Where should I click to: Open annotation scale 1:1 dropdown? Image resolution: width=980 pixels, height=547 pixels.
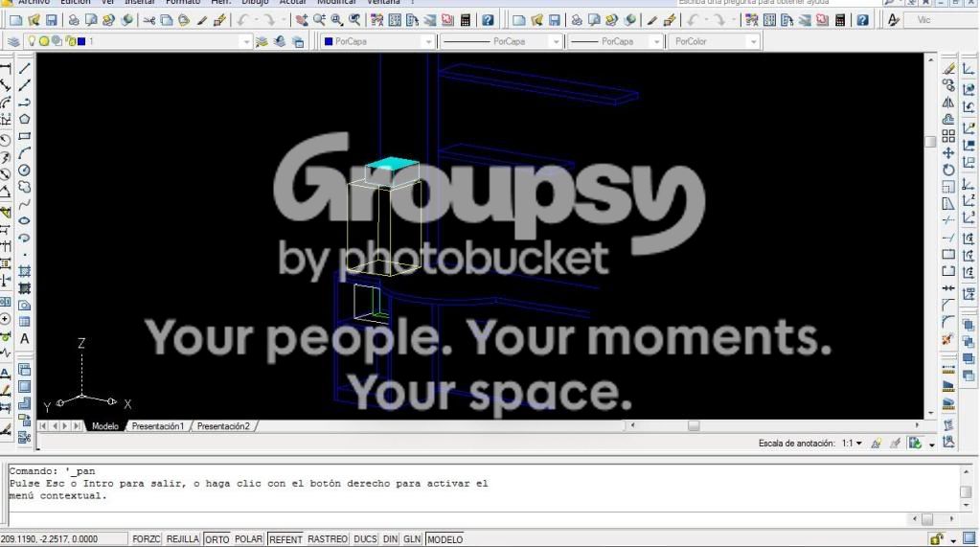pos(852,444)
